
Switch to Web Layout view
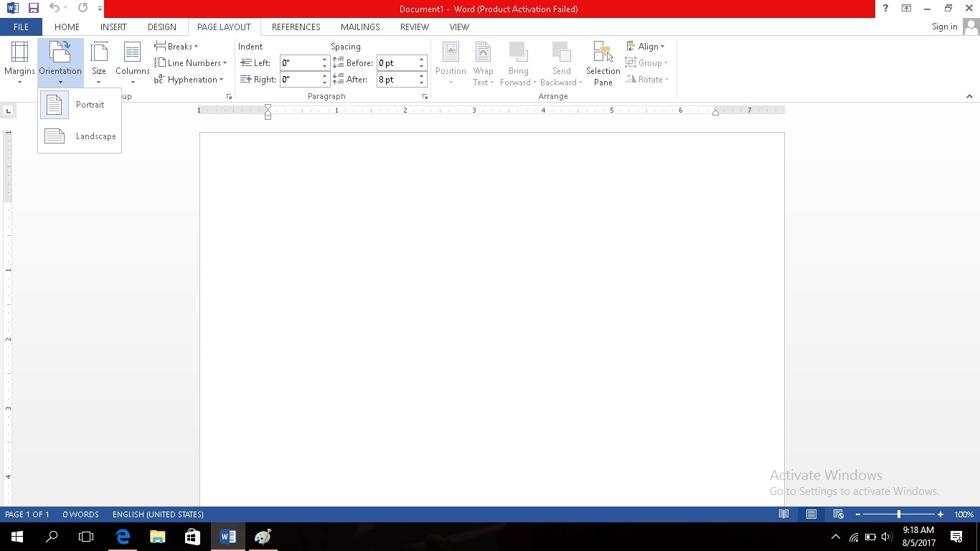click(x=838, y=514)
